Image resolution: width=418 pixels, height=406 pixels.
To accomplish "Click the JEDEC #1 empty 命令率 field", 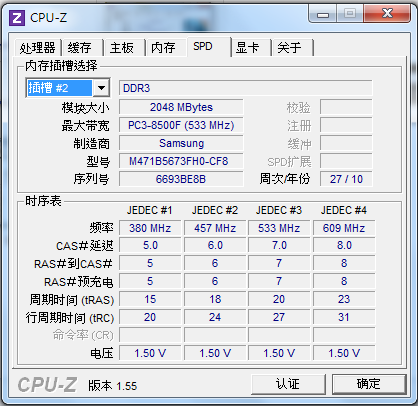I will pos(150,335).
